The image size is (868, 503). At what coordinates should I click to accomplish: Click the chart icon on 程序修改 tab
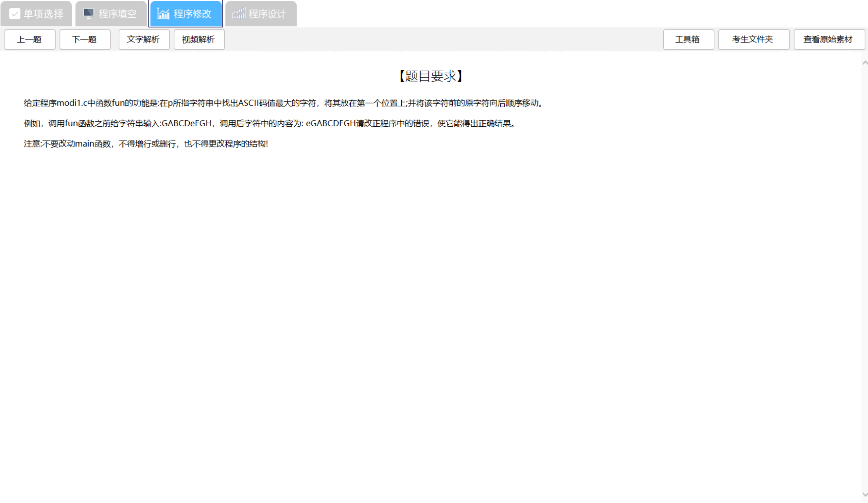[163, 14]
